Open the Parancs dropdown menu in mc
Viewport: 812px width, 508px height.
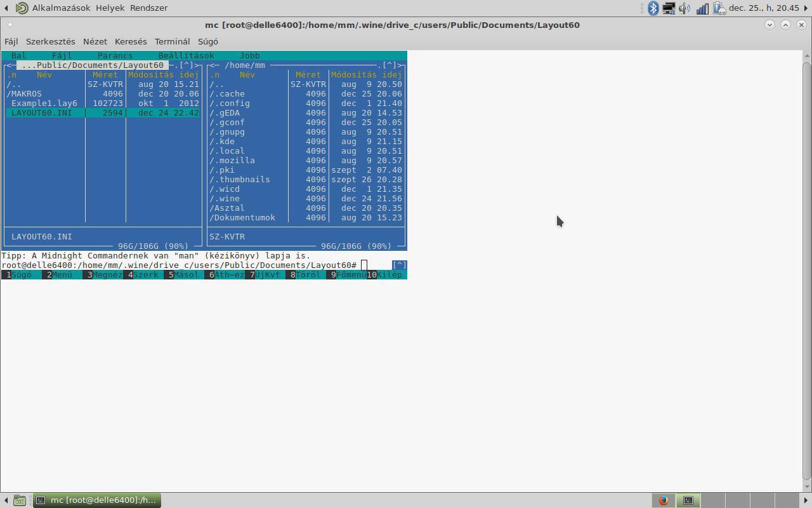[115, 55]
